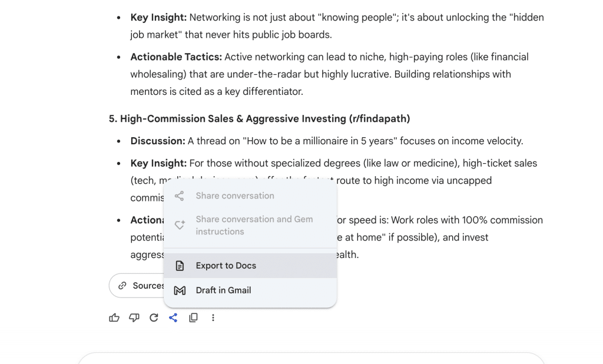Viewport: 603px width, 364px height.
Task: Regenerate the response using the refresh icon
Action: pos(154,317)
